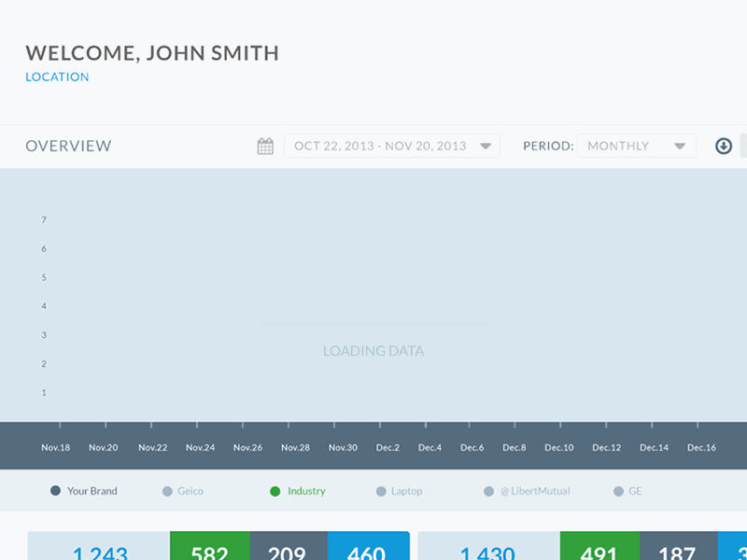
Task: Click the 1,243 total stat tile
Action: click(99, 546)
